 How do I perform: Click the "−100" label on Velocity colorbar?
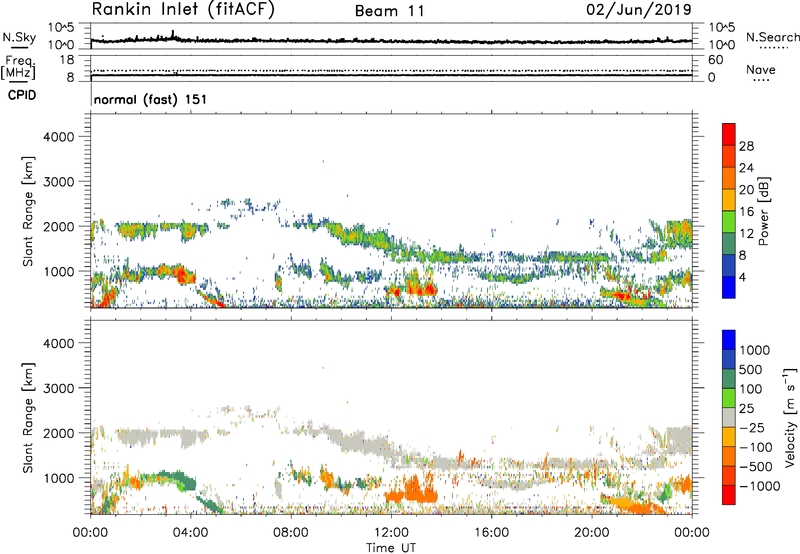756,447
